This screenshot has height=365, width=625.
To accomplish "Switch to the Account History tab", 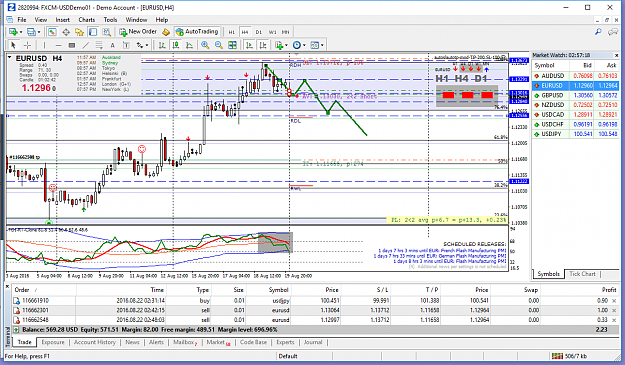I will point(95,342).
